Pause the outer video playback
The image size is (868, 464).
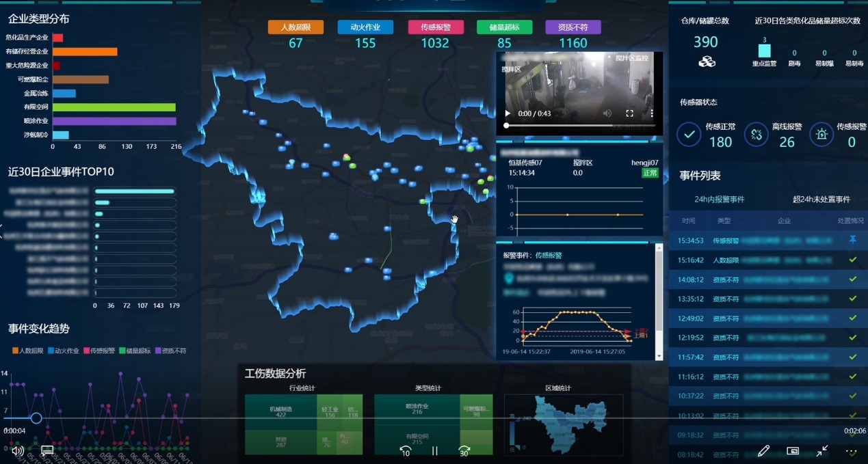click(434, 451)
